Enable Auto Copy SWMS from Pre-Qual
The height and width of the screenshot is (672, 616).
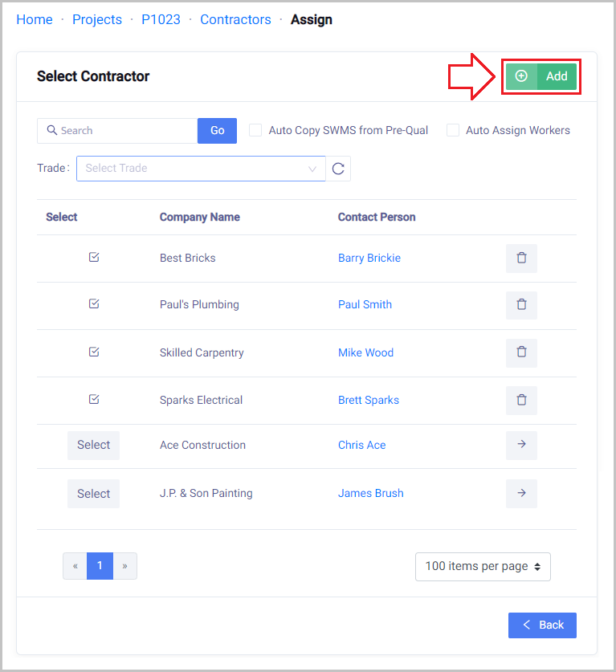255,130
